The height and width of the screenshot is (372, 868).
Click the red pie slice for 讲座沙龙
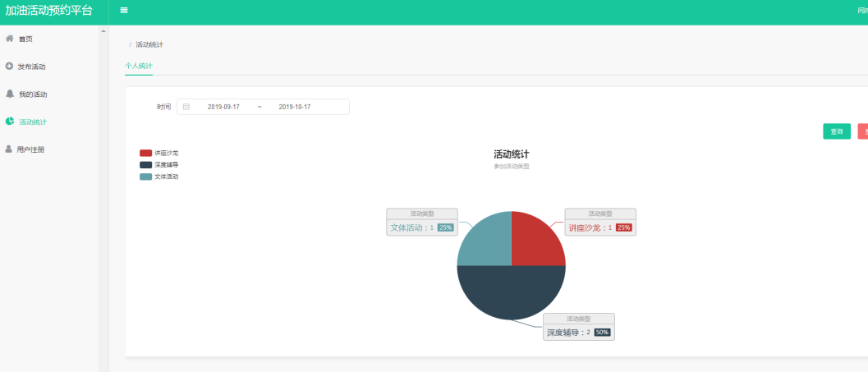(x=533, y=244)
